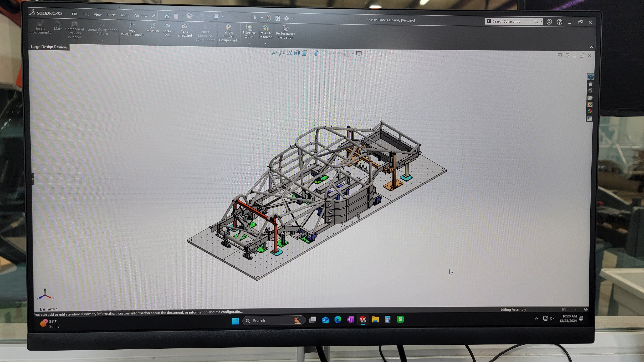Image resolution: width=644 pixels, height=362 pixels.
Task: Take Snapshot of the current view
Action: pos(184,26)
